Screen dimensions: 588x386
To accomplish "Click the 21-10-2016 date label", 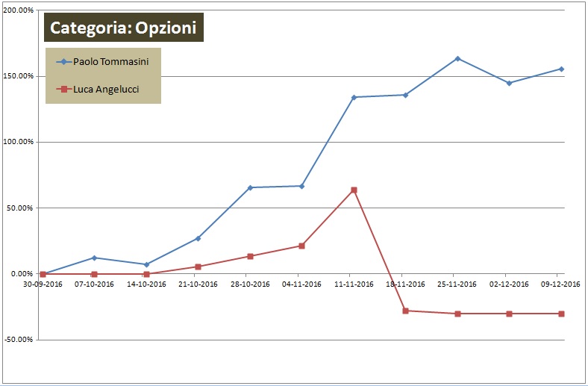I will (198, 284).
